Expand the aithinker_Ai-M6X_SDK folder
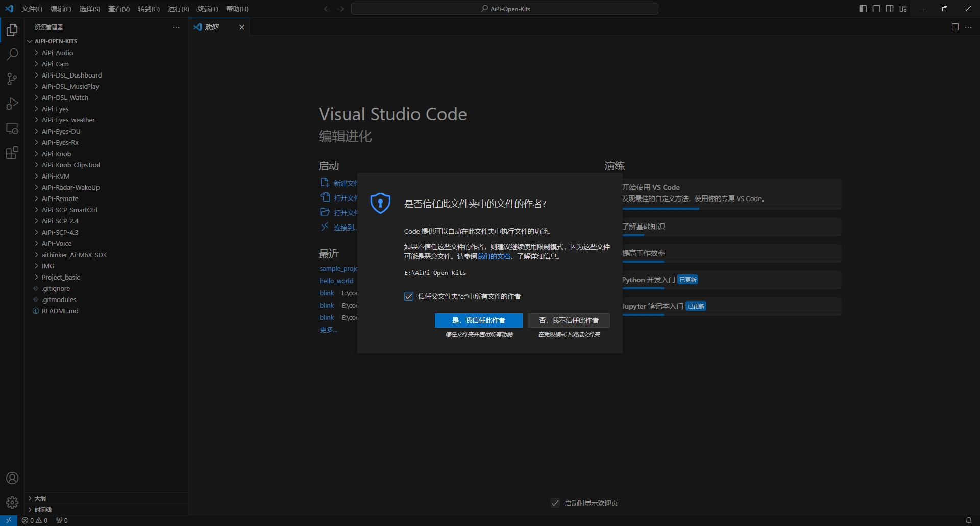This screenshot has height=526, width=980. (106, 255)
